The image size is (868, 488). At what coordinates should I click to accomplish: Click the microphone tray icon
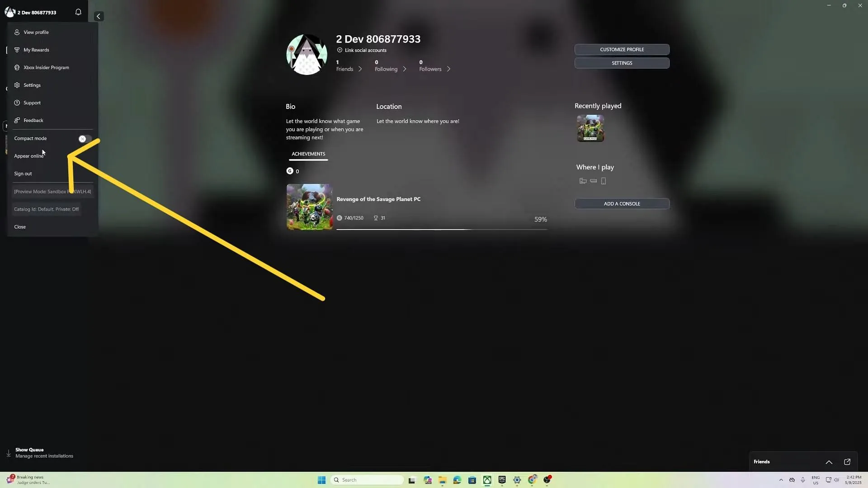click(x=803, y=480)
